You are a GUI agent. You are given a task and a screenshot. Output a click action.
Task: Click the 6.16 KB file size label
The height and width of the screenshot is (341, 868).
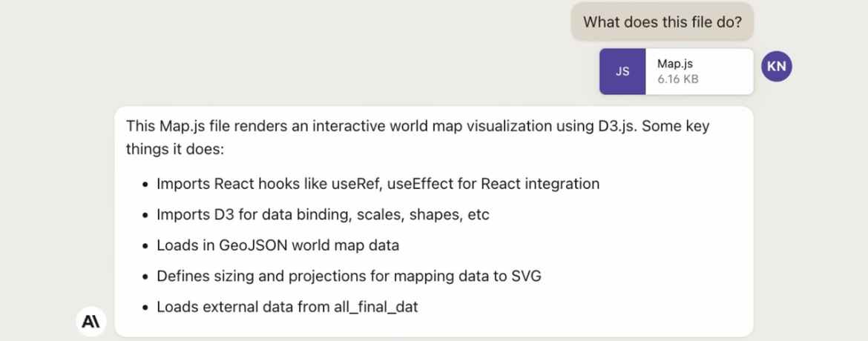(677, 79)
